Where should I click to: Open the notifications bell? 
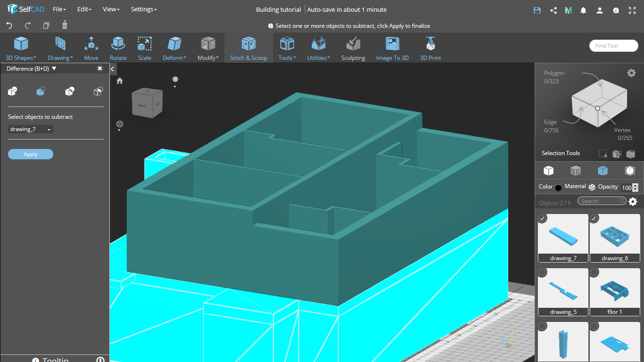point(584,10)
